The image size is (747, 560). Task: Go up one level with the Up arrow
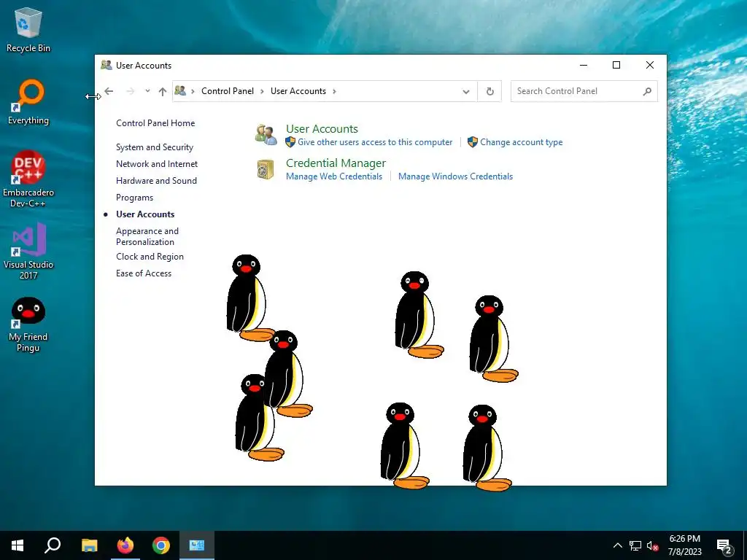[x=163, y=91]
